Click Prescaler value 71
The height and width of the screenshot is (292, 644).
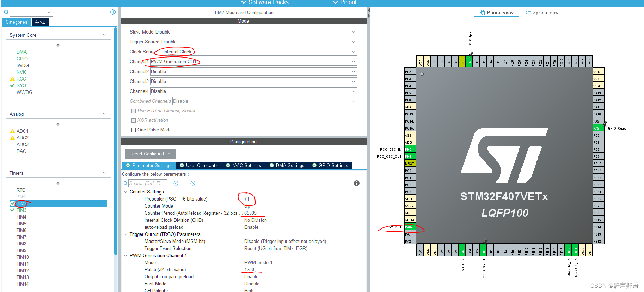coord(247,199)
